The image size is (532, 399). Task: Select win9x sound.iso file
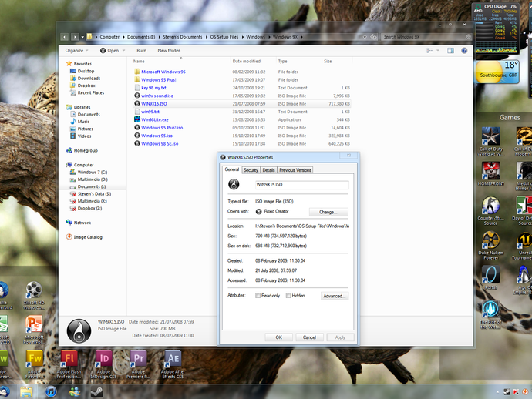[x=157, y=96]
